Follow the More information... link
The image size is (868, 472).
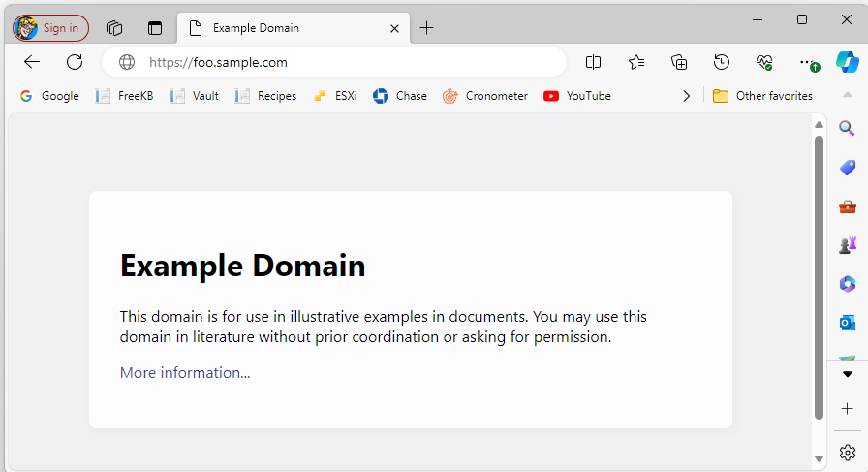click(x=185, y=373)
